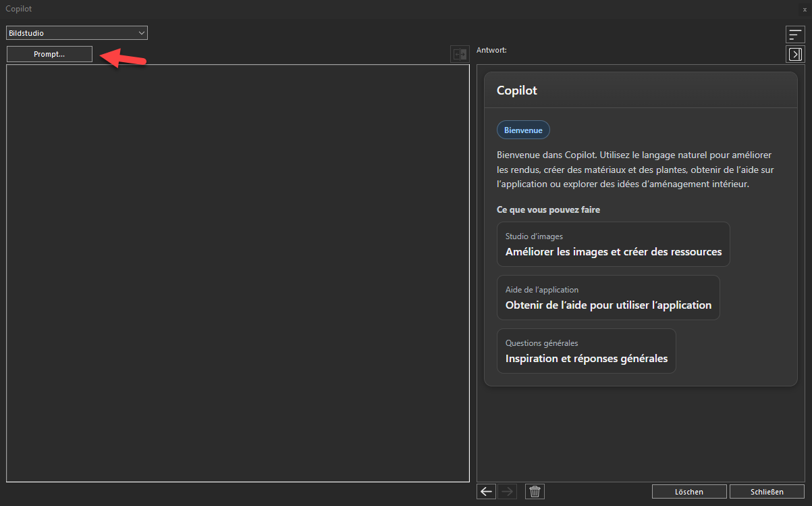
Task: Open the list options menu icon
Action: [x=795, y=34]
